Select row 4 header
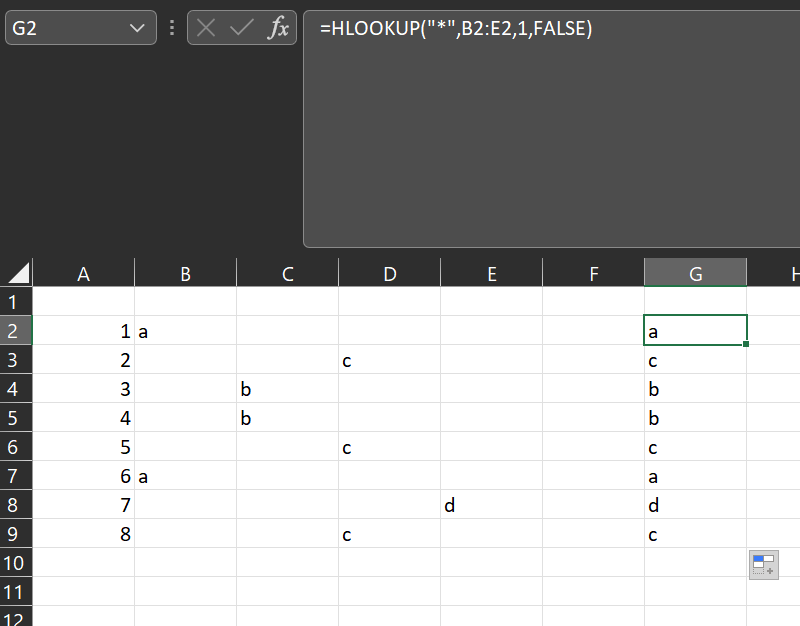The width and height of the screenshot is (800, 626). (16, 389)
